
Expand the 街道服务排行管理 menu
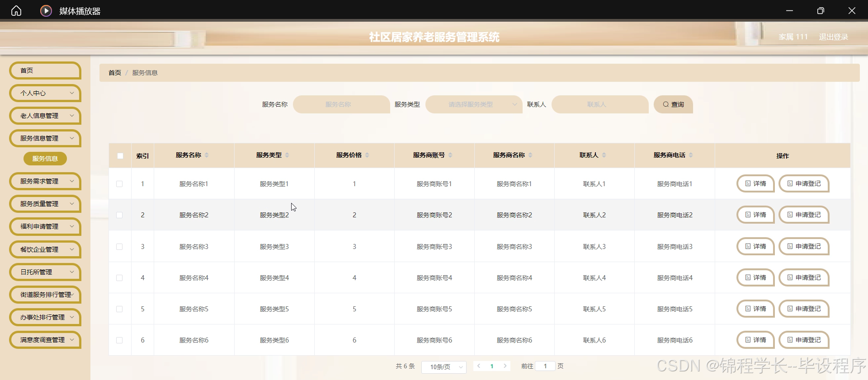click(45, 295)
